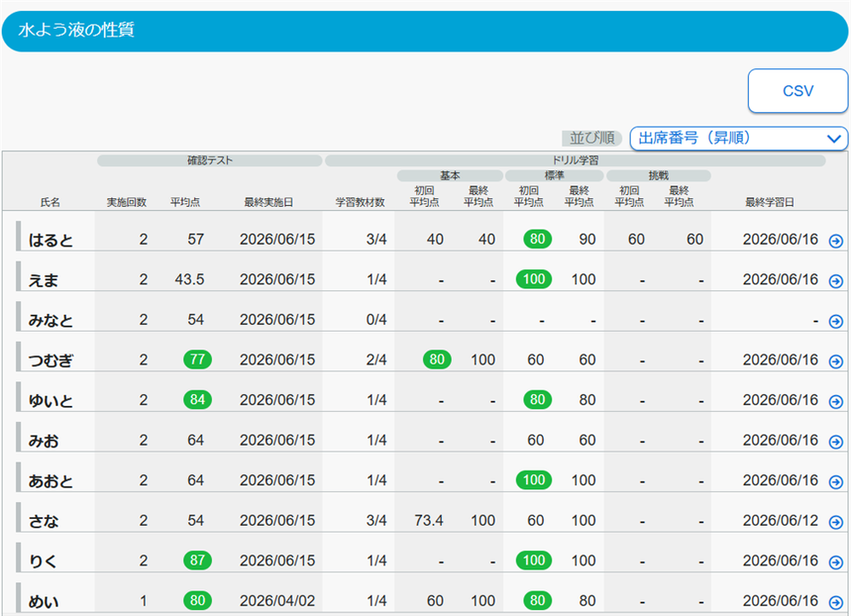Select the student name みなと

coord(50,321)
